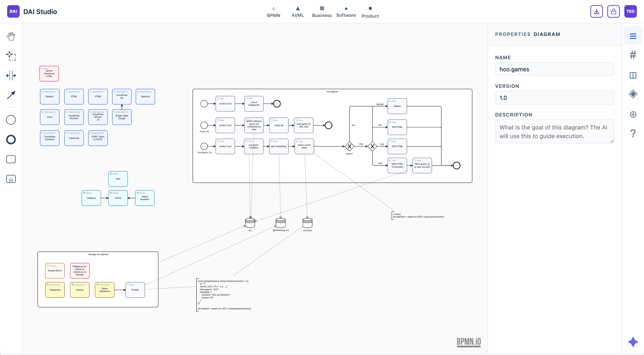
Task: Select the Write game_id to user account task
Action: tap(422, 165)
